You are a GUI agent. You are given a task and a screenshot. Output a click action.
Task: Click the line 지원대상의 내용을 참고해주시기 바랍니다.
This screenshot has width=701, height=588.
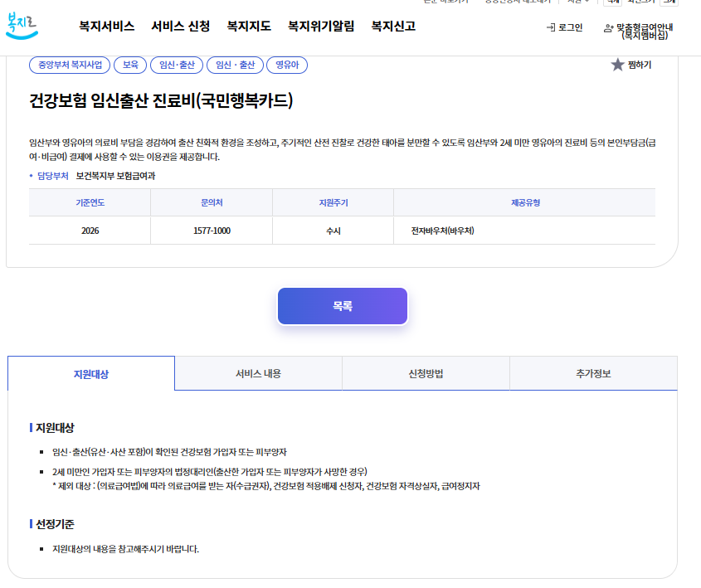tap(125, 549)
